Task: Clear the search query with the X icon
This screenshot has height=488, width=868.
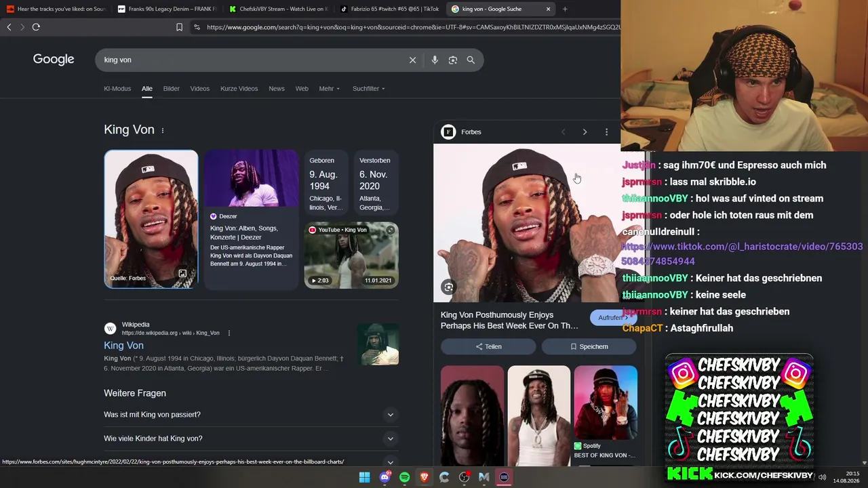Action: (412, 60)
